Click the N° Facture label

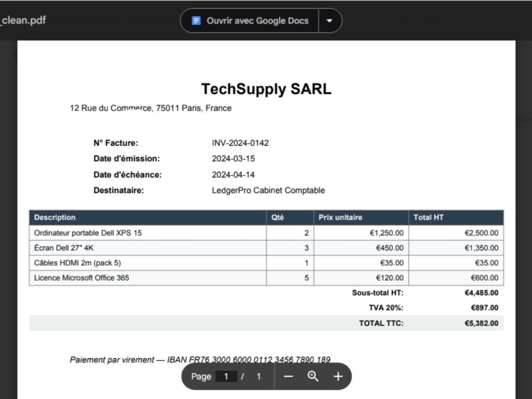(x=115, y=143)
